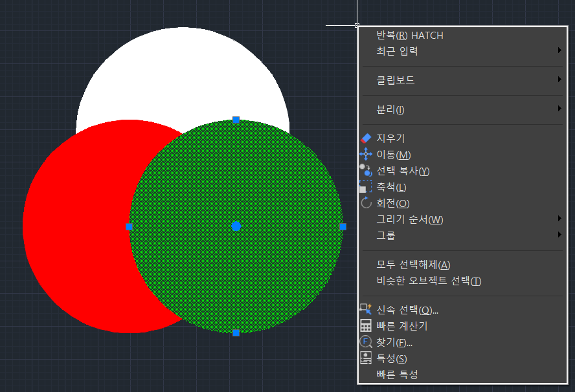The height and width of the screenshot is (392, 575).
Task: Click the rotate icon beside 회전(O)
Action: coord(366,202)
